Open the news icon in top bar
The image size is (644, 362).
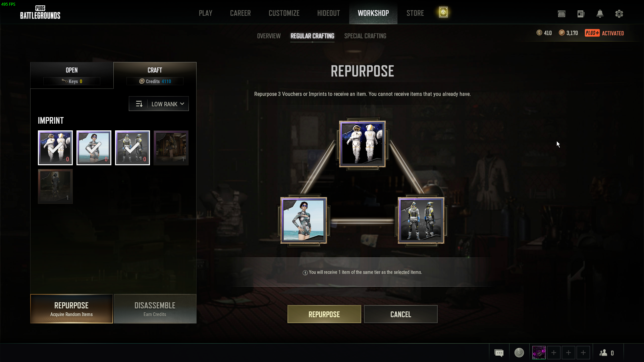581,14
